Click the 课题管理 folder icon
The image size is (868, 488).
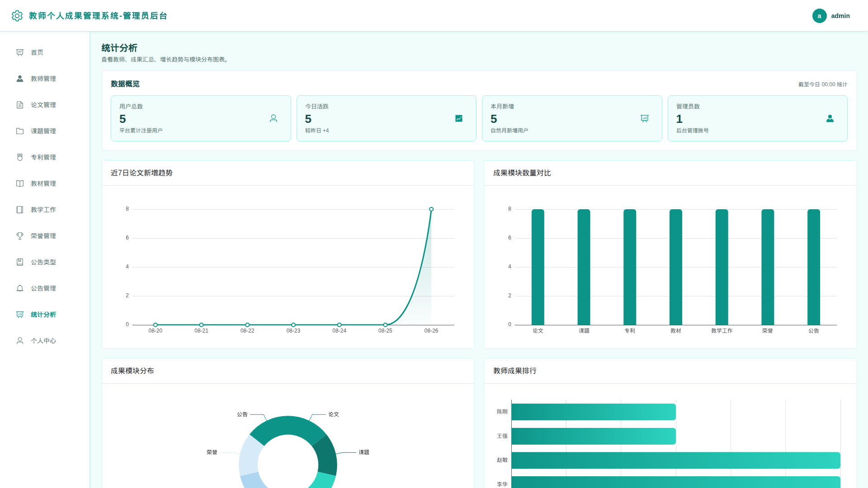[20, 131]
